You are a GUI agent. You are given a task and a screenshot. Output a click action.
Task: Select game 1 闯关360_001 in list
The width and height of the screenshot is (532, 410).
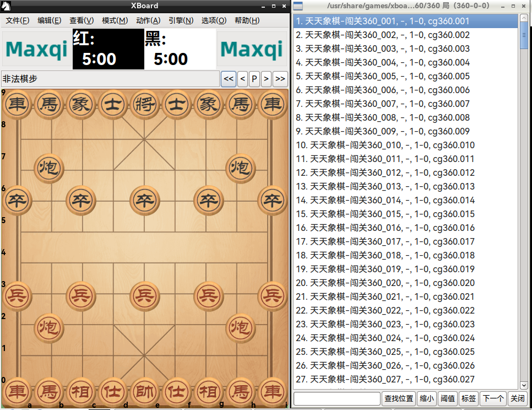(x=406, y=21)
